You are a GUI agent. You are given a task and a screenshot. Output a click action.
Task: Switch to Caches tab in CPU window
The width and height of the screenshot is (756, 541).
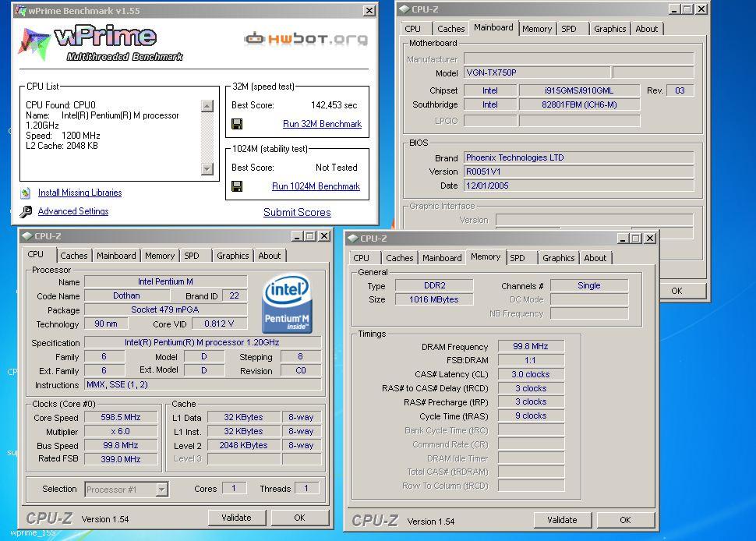pyautogui.click(x=74, y=256)
